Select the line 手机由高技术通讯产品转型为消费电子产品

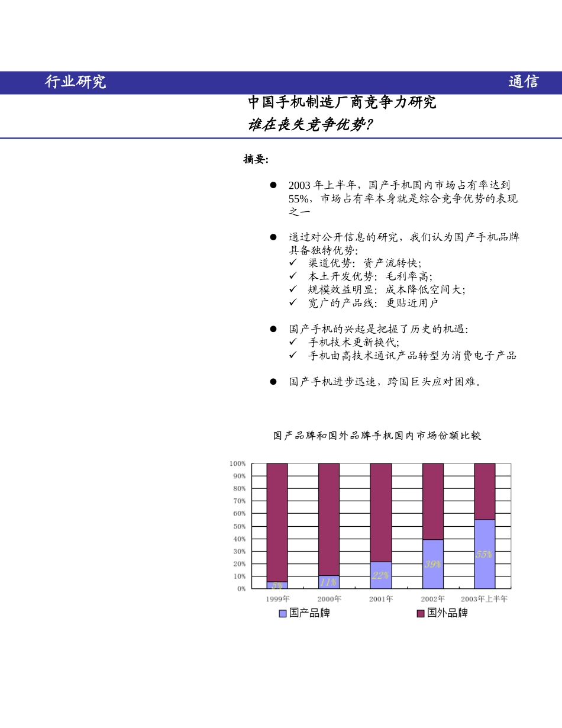click(412, 356)
